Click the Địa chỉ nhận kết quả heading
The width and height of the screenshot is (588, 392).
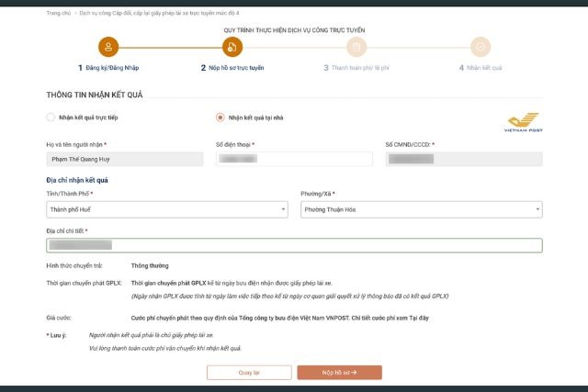coord(77,180)
